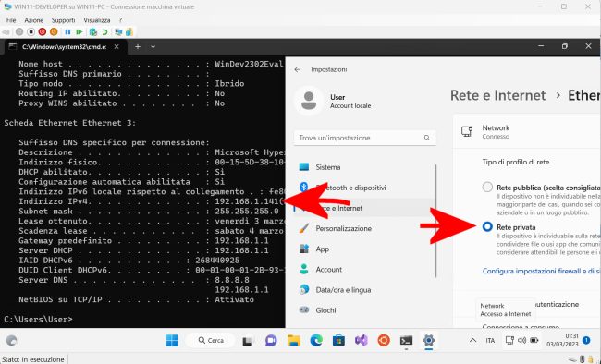The image size is (601, 364).
Task: Click the User account avatar
Action: coord(309,101)
